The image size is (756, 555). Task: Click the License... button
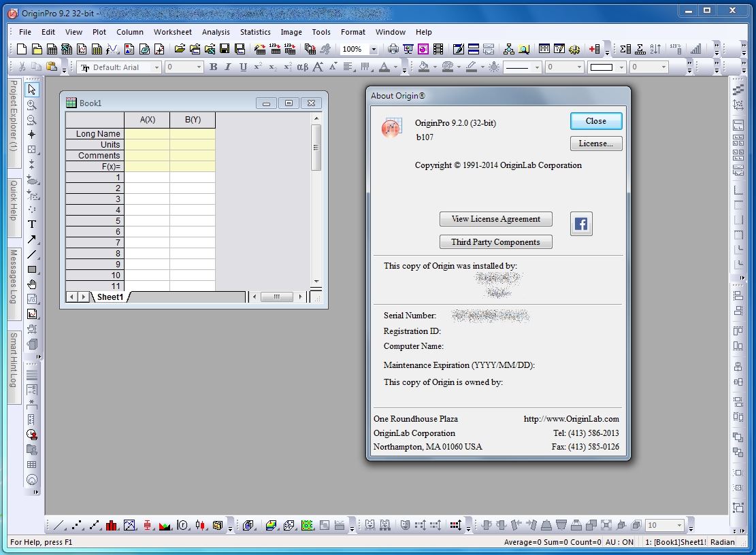point(596,143)
